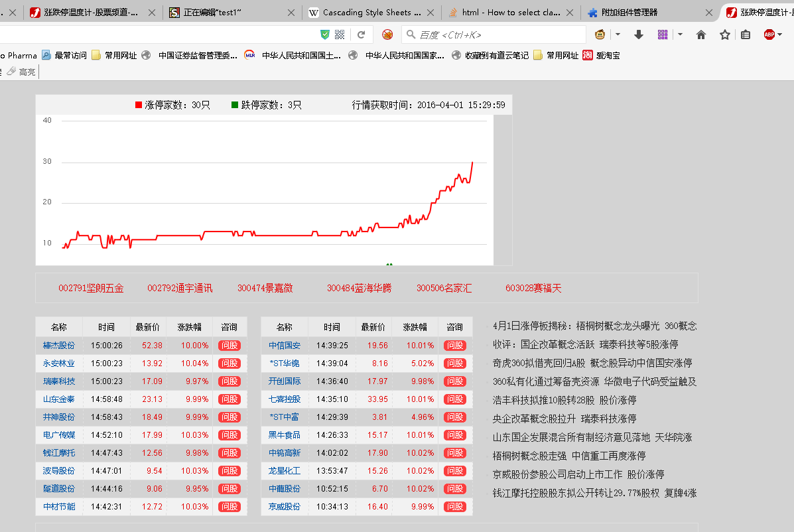Click 问股 button for 京威股份 row
Viewport: 794px width, 532px height.
(x=455, y=507)
